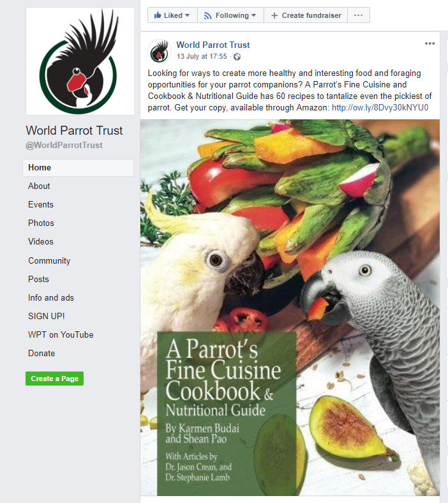Click the World Parrot Trust post author name

[x=213, y=45]
